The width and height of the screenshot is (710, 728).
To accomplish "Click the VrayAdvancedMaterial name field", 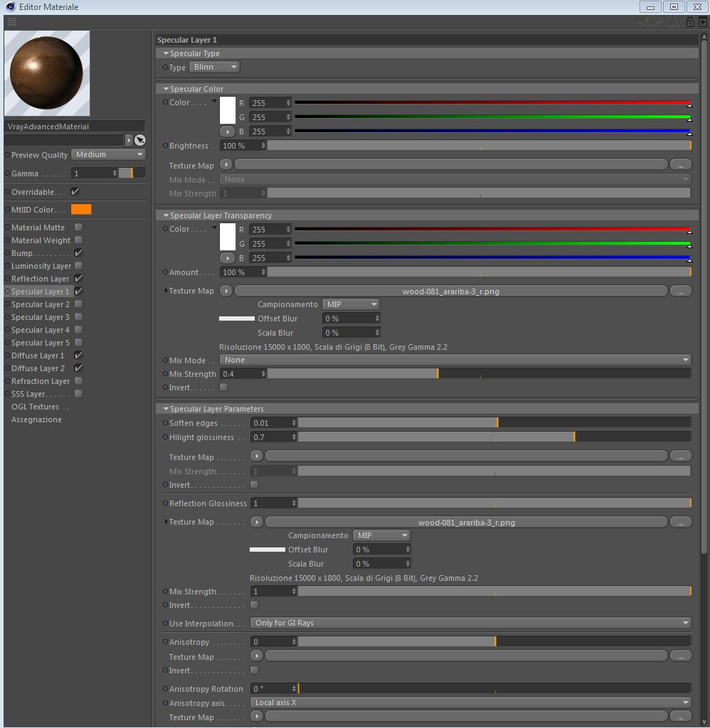I will pyautogui.click(x=75, y=127).
